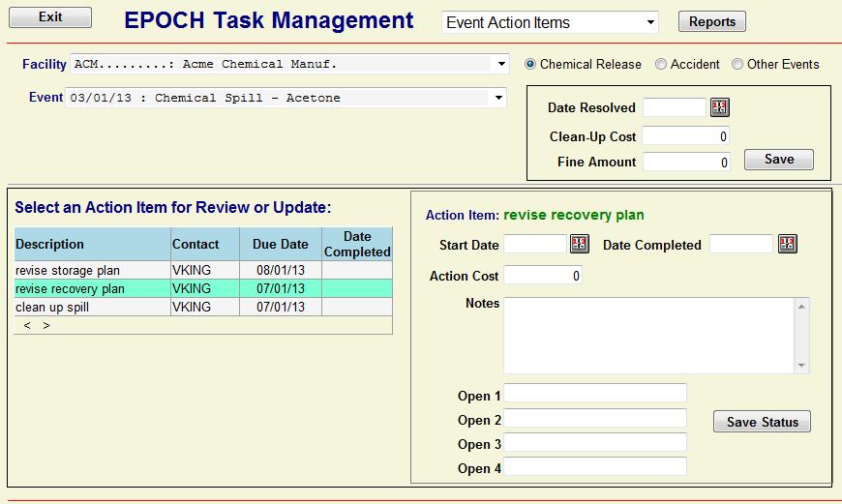Click the Due Date column header
The image size is (842, 504).
pos(281,244)
